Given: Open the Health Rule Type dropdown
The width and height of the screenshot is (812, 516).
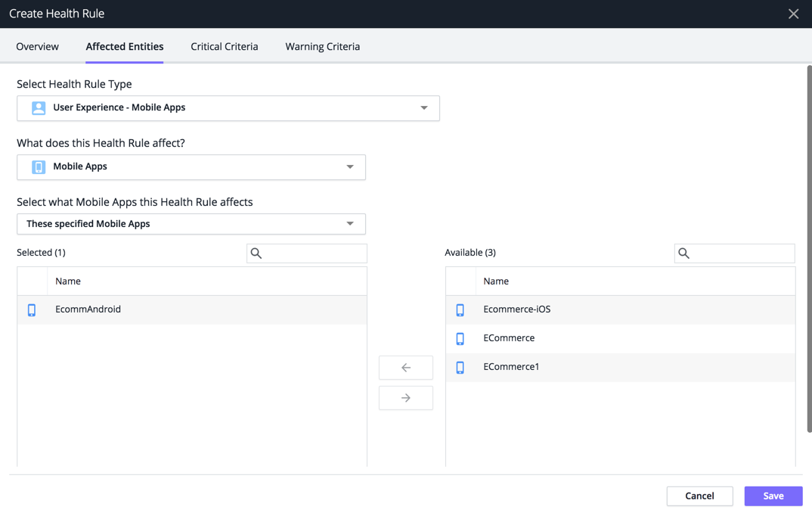Looking at the screenshot, I should click(x=228, y=108).
